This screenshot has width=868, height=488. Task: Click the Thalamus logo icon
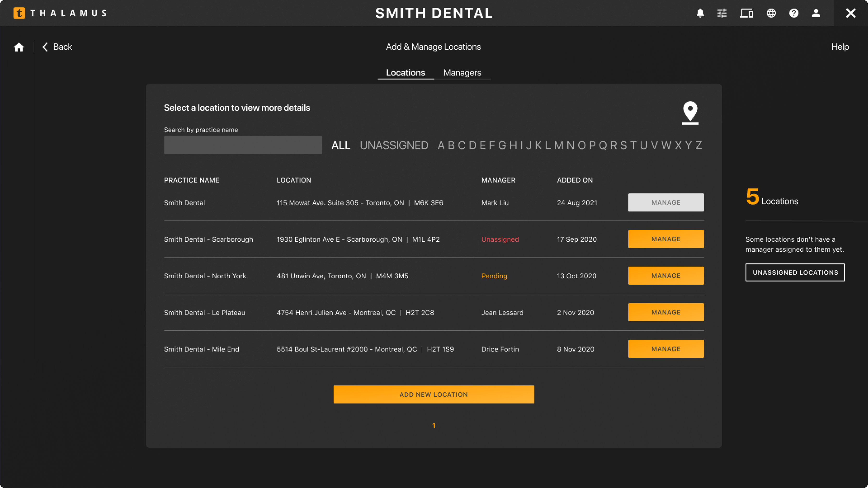click(x=19, y=13)
